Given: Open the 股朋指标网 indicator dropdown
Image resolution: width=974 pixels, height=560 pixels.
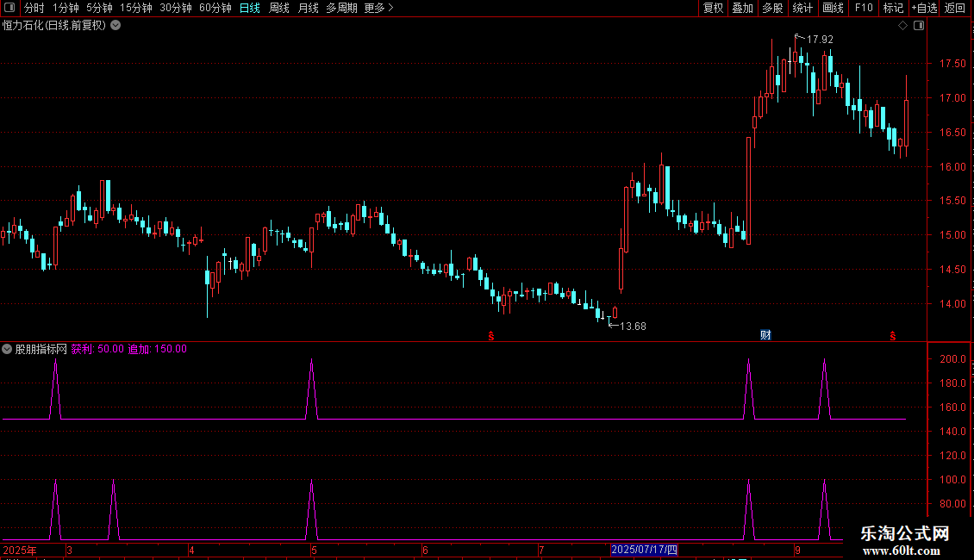Looking at the screenshot, I should coord(7,349).
